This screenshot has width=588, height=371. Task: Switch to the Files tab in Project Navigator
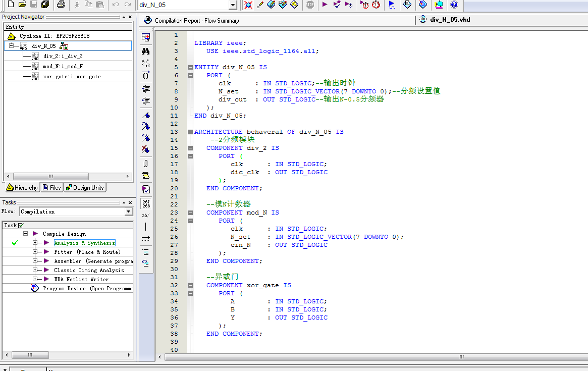(51, 187)
